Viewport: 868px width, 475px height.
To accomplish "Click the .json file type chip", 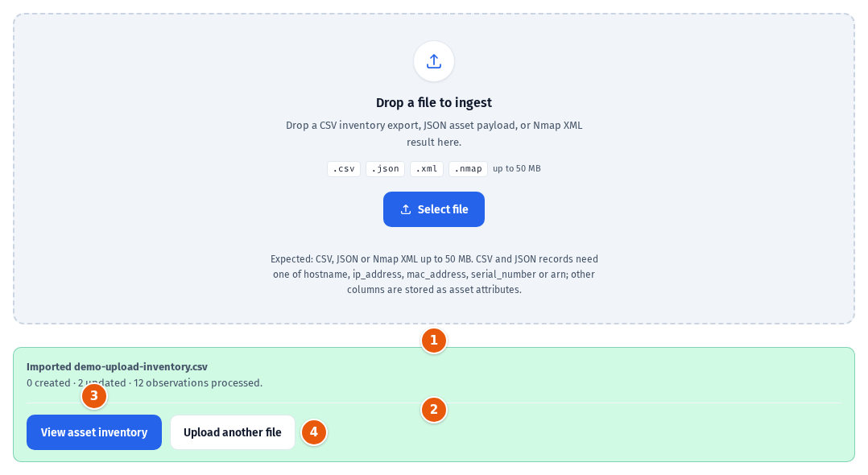I will point(385,169).
